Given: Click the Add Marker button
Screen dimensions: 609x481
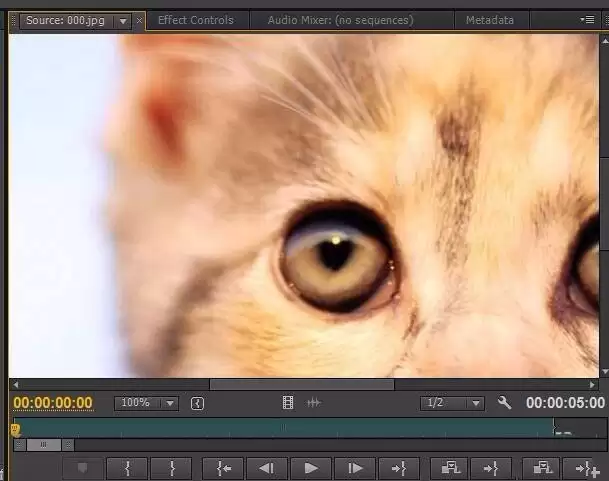Looking at the screenshot, I should click(x=83, y=468).
